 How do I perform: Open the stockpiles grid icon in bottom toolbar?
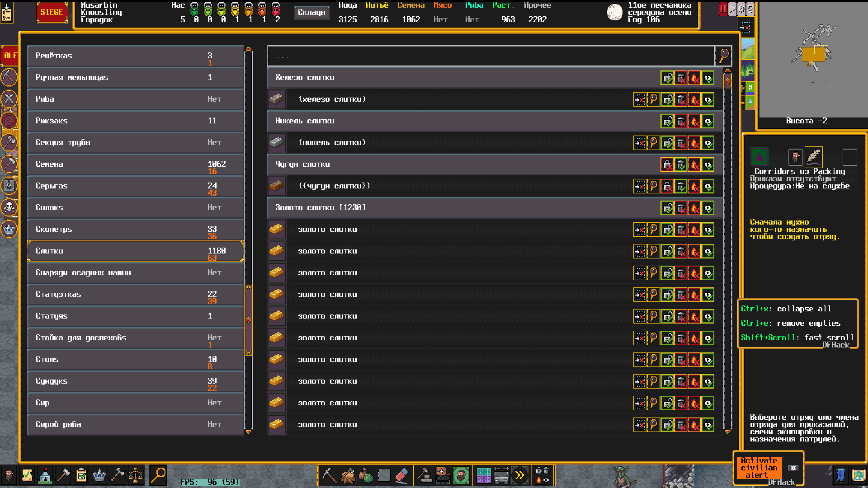tap(483, 475)
